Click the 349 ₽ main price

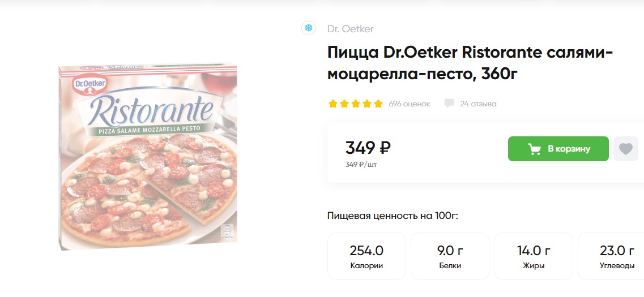368,148
